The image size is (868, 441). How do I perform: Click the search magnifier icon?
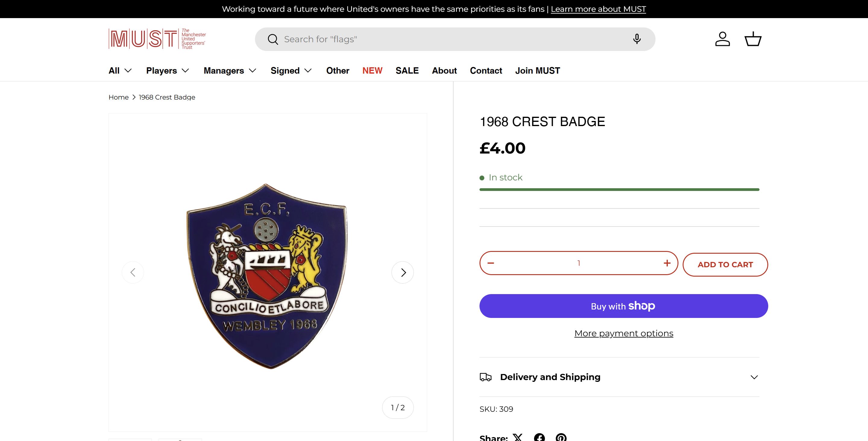[272, 40]
